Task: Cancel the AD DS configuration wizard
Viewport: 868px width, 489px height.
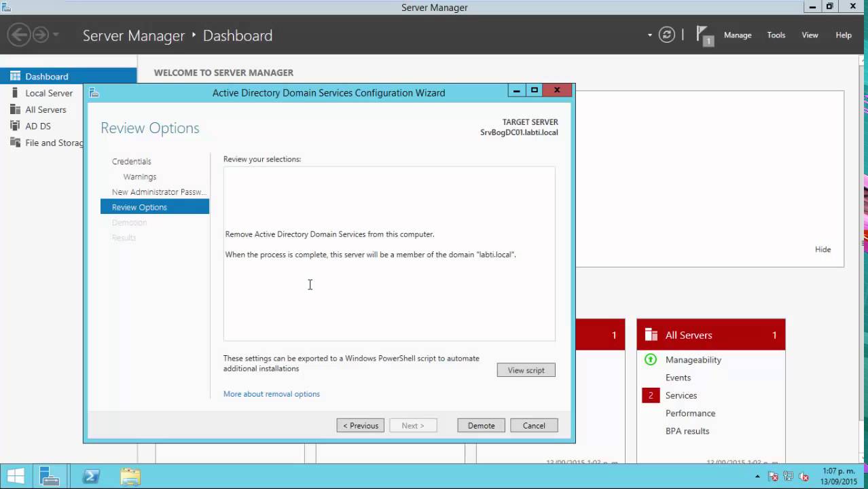Action: point(534,426)
